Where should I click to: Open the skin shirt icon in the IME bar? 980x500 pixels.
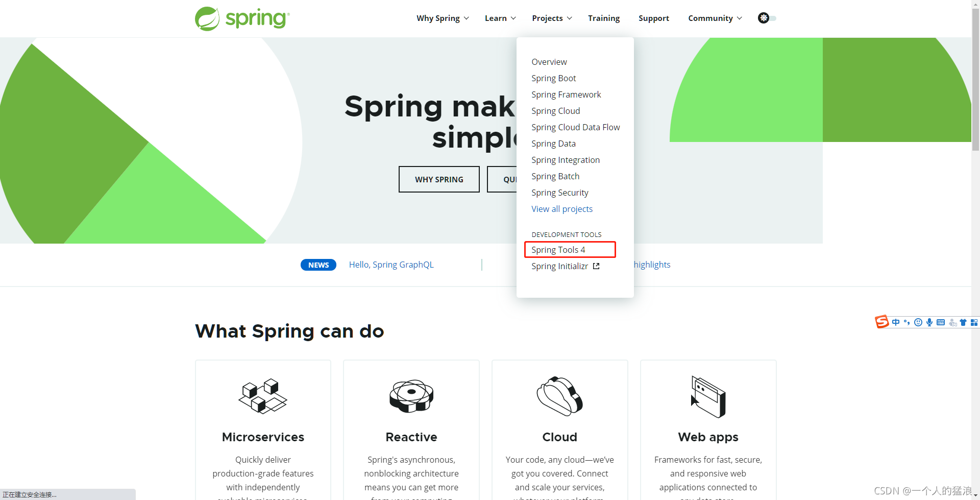click(963, 322)
